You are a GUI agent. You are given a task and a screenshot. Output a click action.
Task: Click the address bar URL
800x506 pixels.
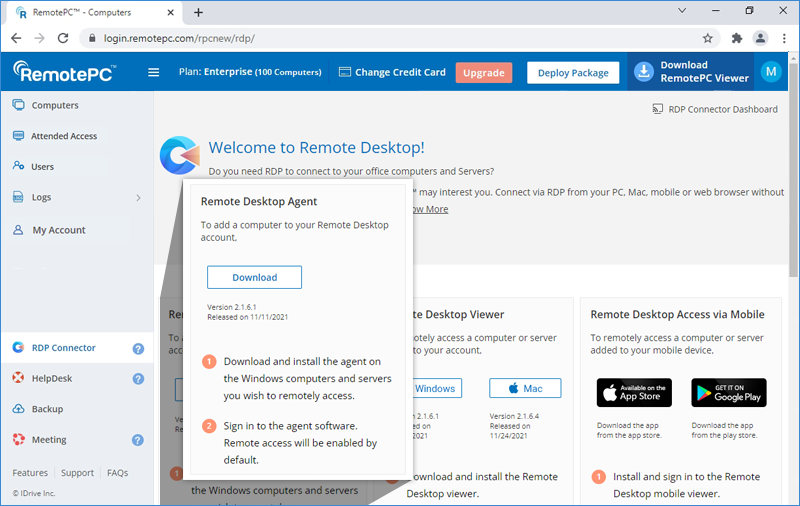point(179,38)
